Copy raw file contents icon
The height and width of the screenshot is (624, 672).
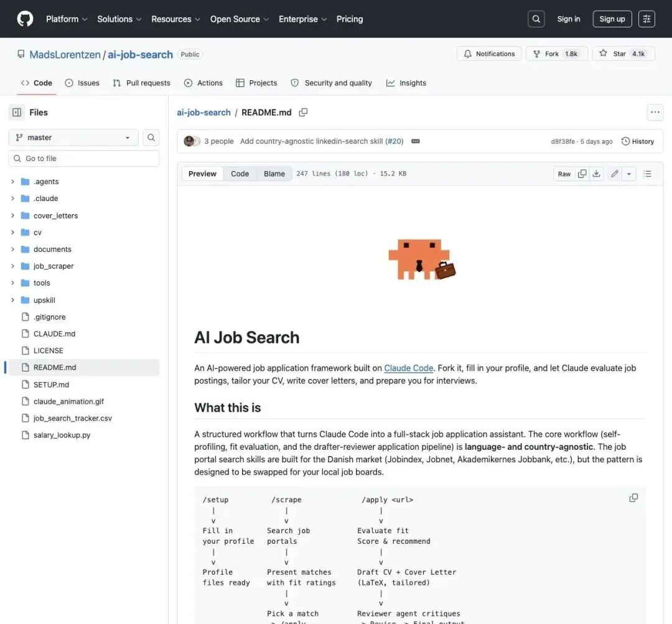click(x=582, y=174)
